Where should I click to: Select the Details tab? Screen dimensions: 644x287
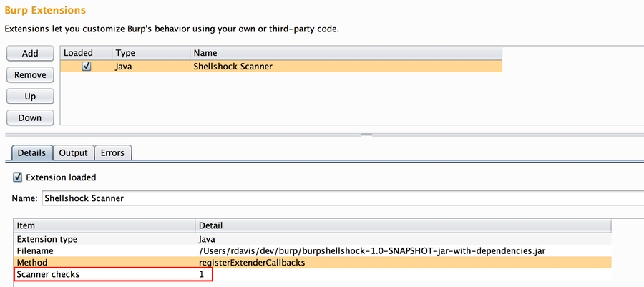[31, 152]
